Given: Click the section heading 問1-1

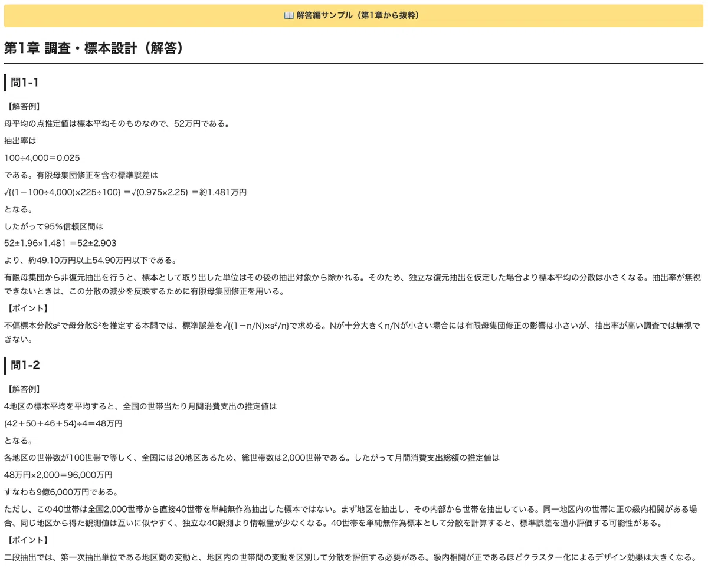Looking at the screenshot, I should 25,83.
